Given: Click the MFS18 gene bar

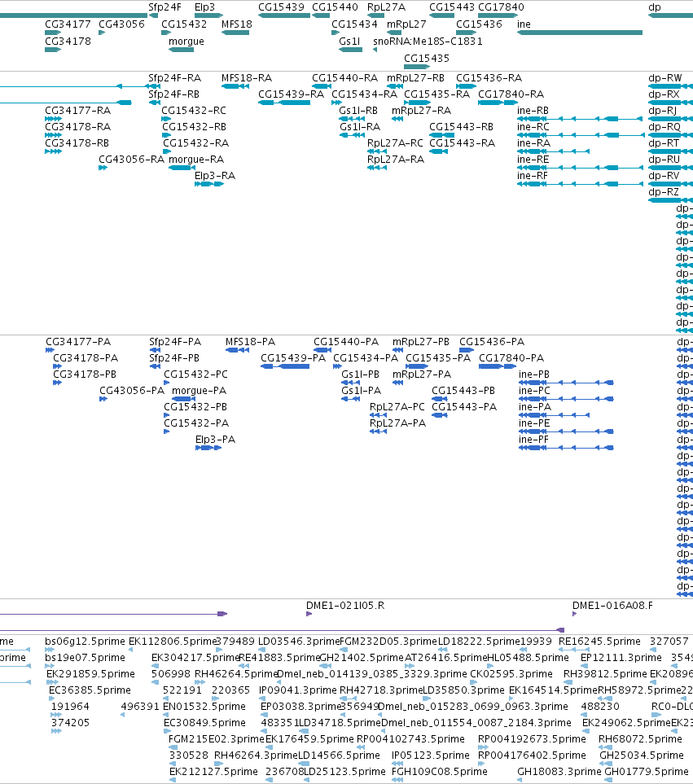Looking at the screenshot, I should point(235,33).
